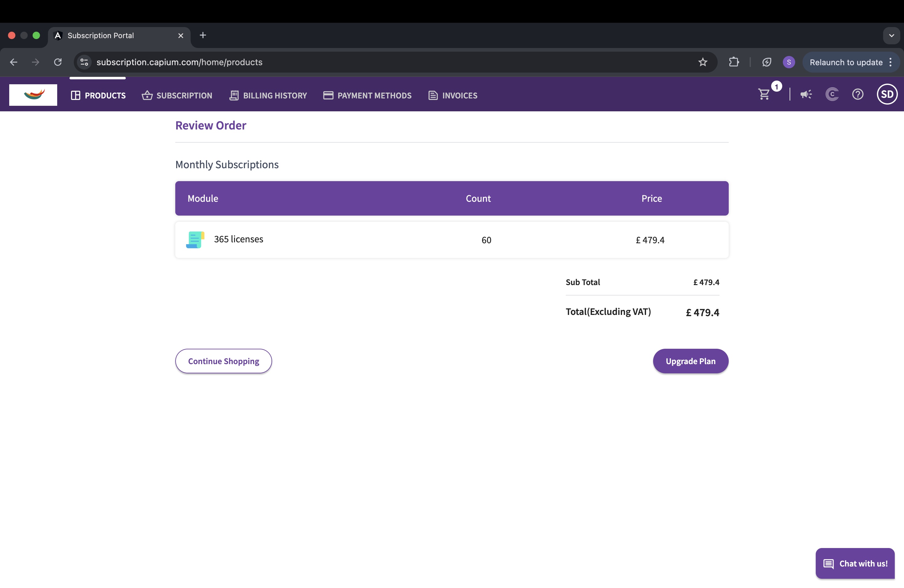The width and height of the screenshot is (904, 588).
Task: Open the Payment Methods tab
Action: click(x=367, y=95)
